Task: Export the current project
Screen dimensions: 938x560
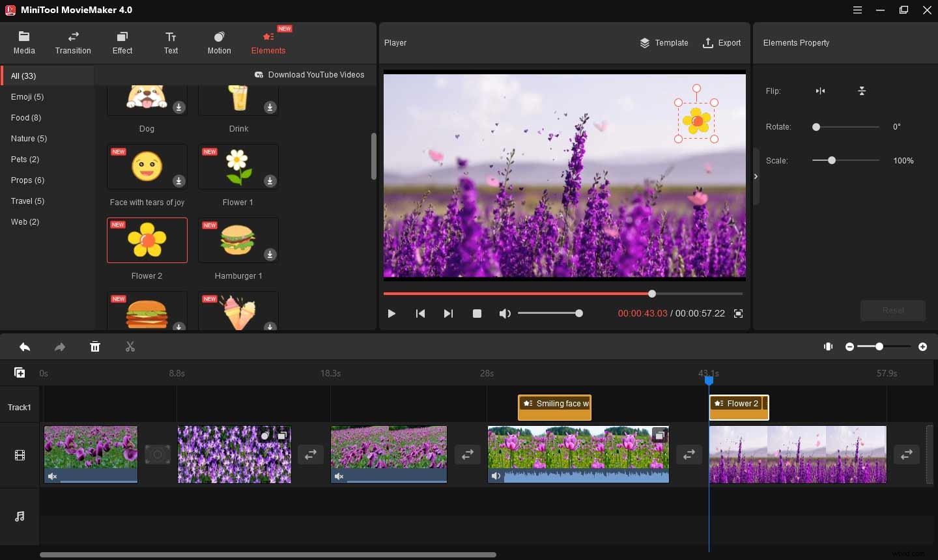Action: (x=722, y=43)
